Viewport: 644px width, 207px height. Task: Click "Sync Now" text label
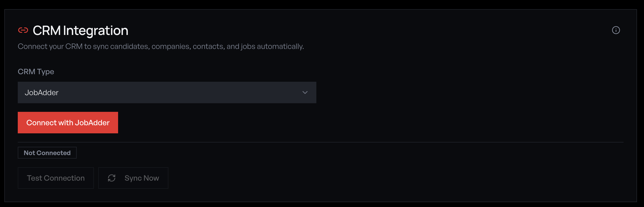point(142,178)
